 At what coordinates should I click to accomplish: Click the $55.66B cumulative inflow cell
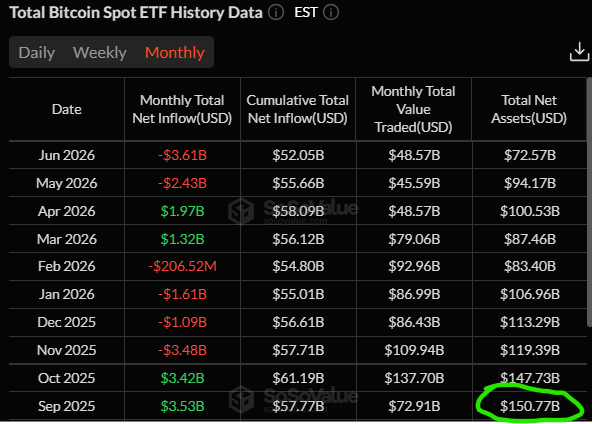click(x=298, y=183)
